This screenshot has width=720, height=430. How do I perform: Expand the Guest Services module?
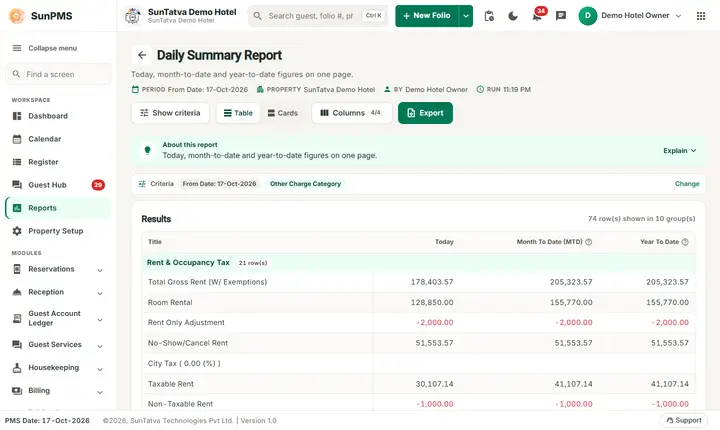pyautogui.click(x=100, y=346)
